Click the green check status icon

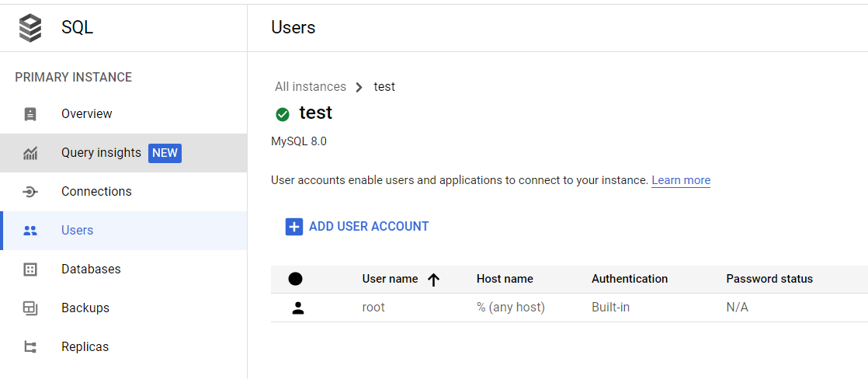click(283, 114)
